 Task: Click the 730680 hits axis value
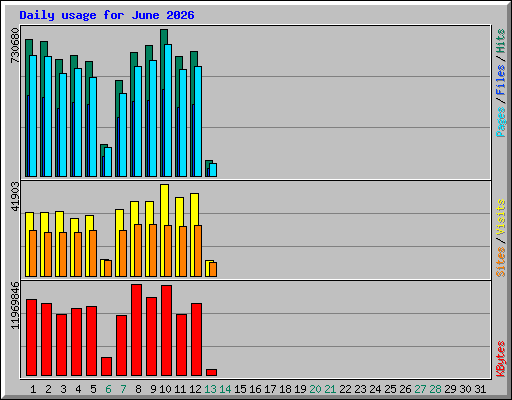15,45
